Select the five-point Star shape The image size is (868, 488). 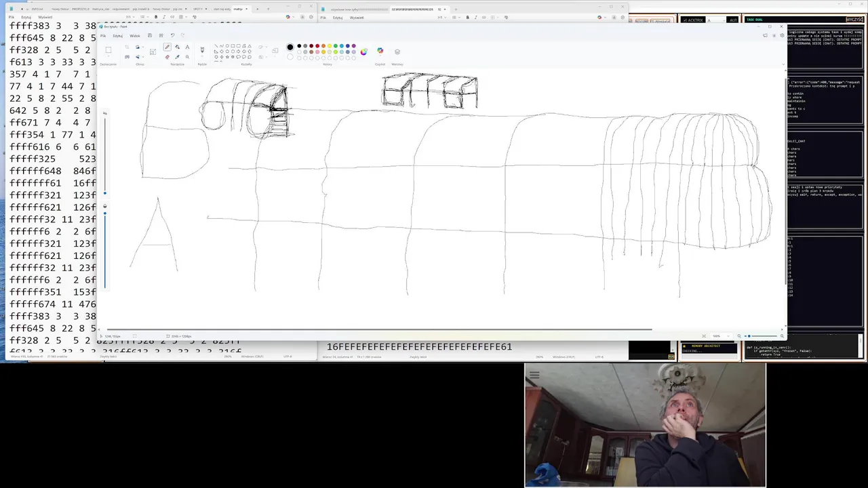227,57
